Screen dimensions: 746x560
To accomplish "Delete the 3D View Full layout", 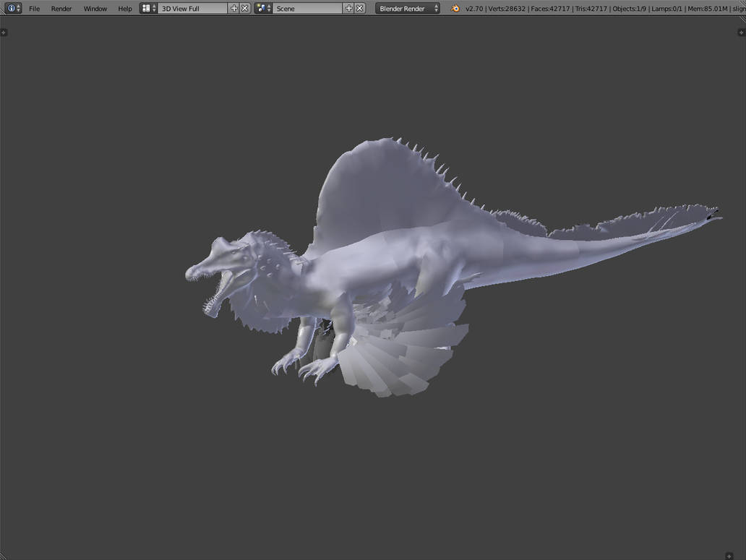I will 245,8.
